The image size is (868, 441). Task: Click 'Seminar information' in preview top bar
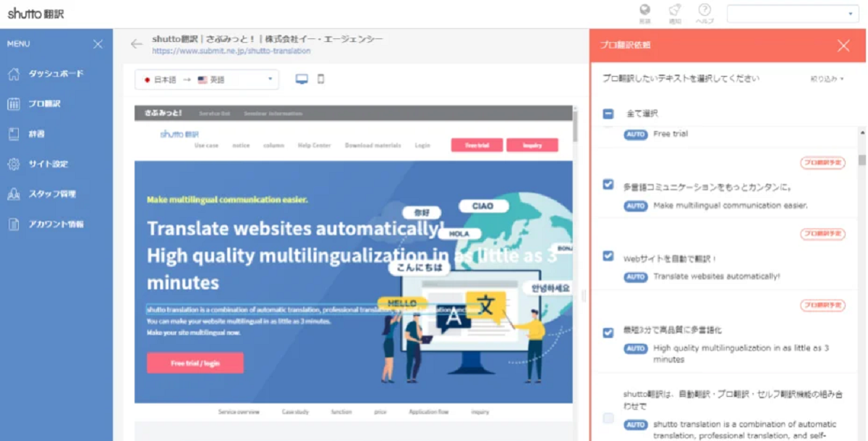273,114
